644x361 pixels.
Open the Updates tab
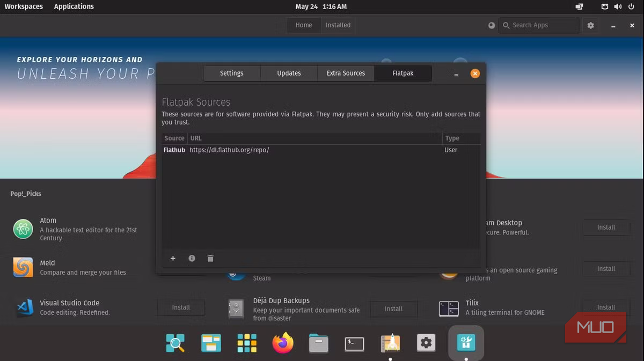[289, 73]
